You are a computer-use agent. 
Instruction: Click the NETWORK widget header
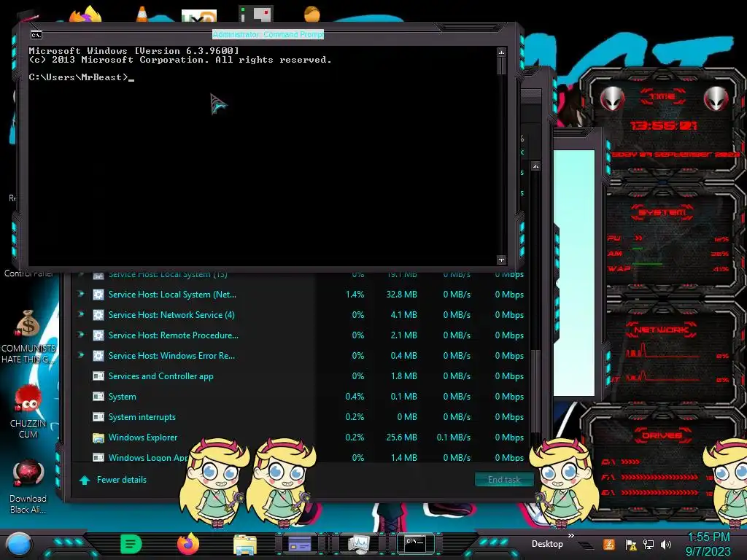click(x=661, y=330)
